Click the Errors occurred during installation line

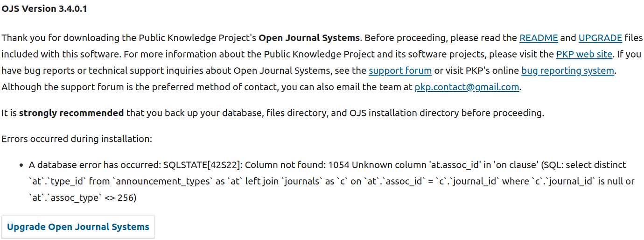[77, 139]
